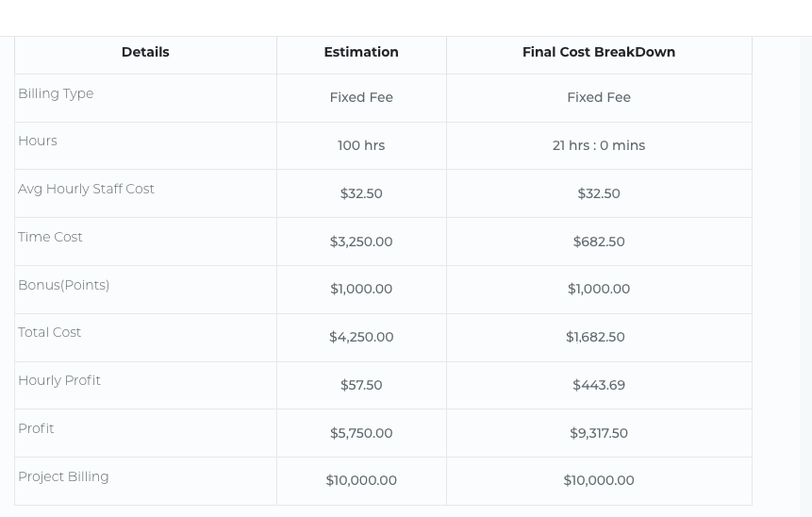Select the Billing Type row label

[x=56, y=93]
